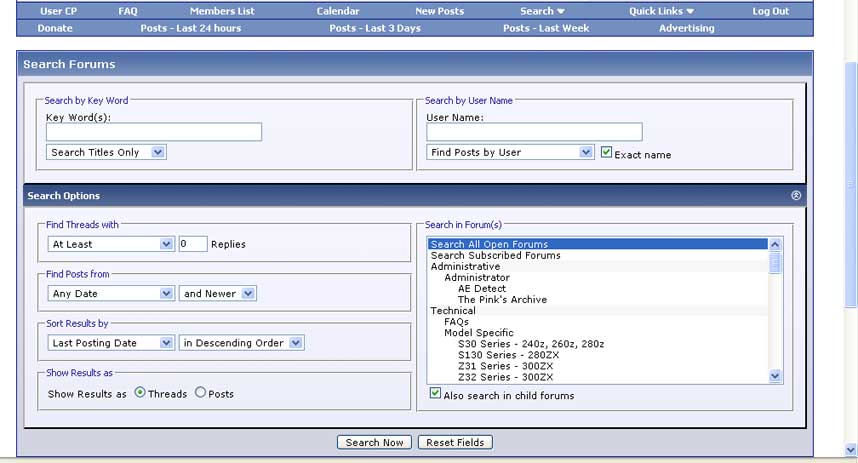Open the Find Posts by User dropdown
Viewport: 858px width, 463px height.
click(510, 152)
